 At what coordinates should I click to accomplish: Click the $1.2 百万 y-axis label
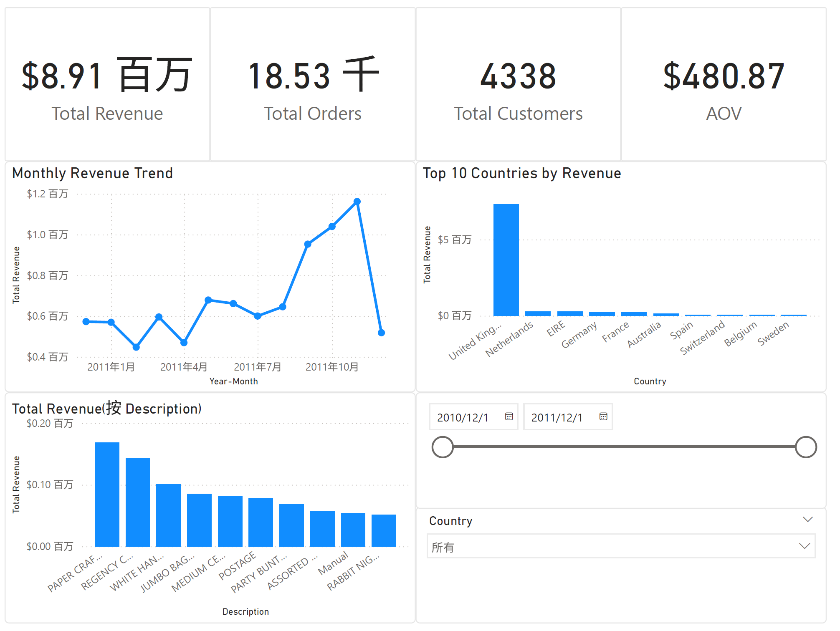[x=48, y=194]
